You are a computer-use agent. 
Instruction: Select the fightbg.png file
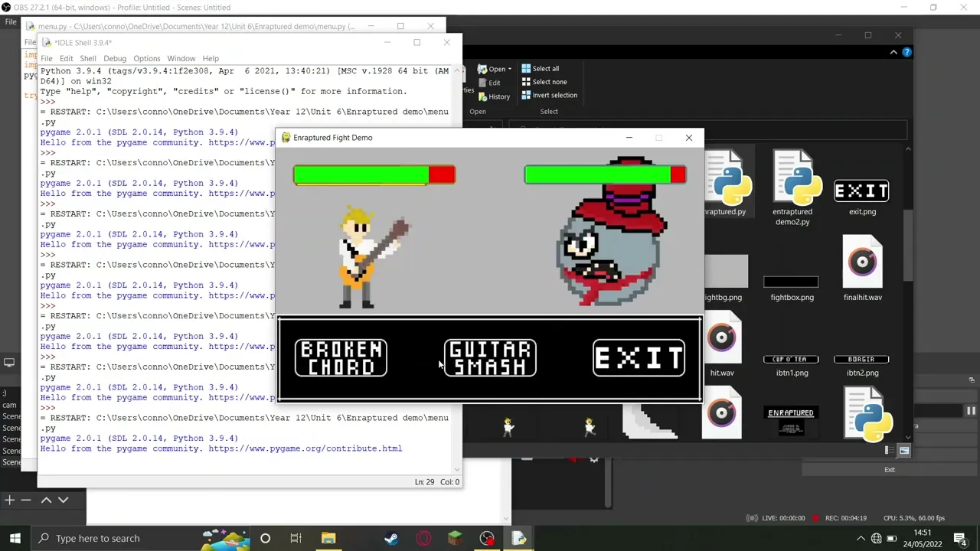click(724, 279)
